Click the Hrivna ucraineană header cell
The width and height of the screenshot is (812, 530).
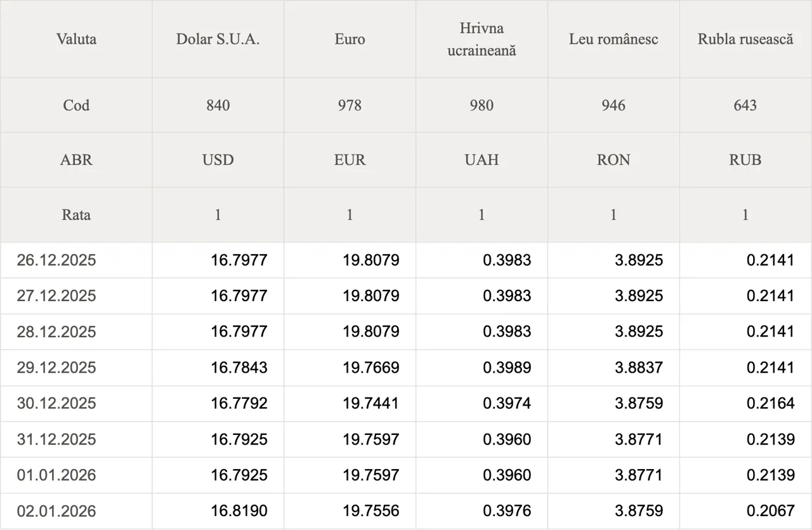[481, 39]
